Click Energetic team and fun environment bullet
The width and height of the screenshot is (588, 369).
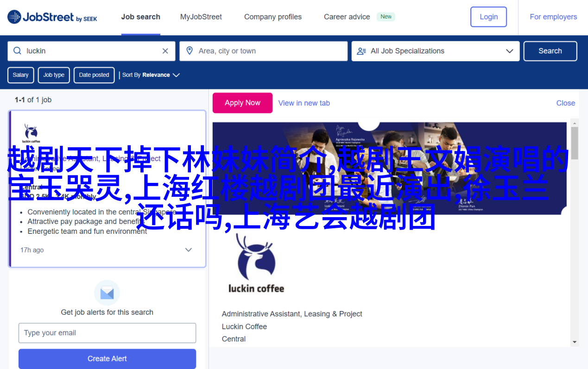[87, 231]
